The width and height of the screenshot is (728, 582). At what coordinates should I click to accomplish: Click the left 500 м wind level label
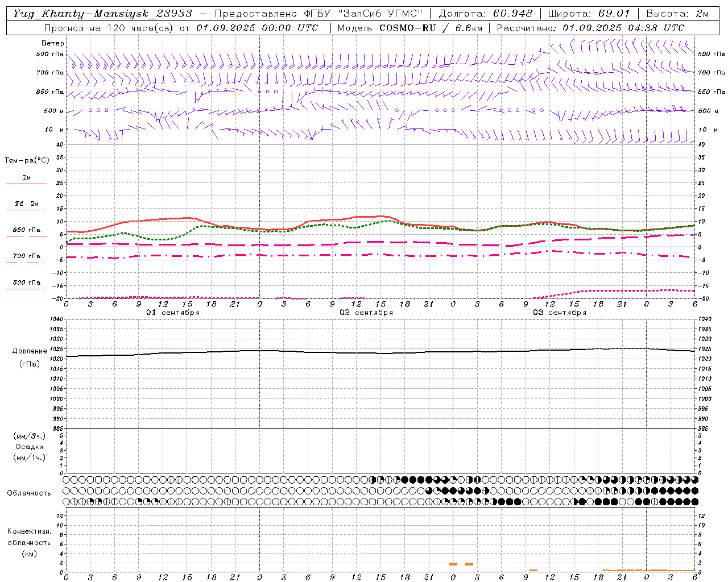[54, 111]
